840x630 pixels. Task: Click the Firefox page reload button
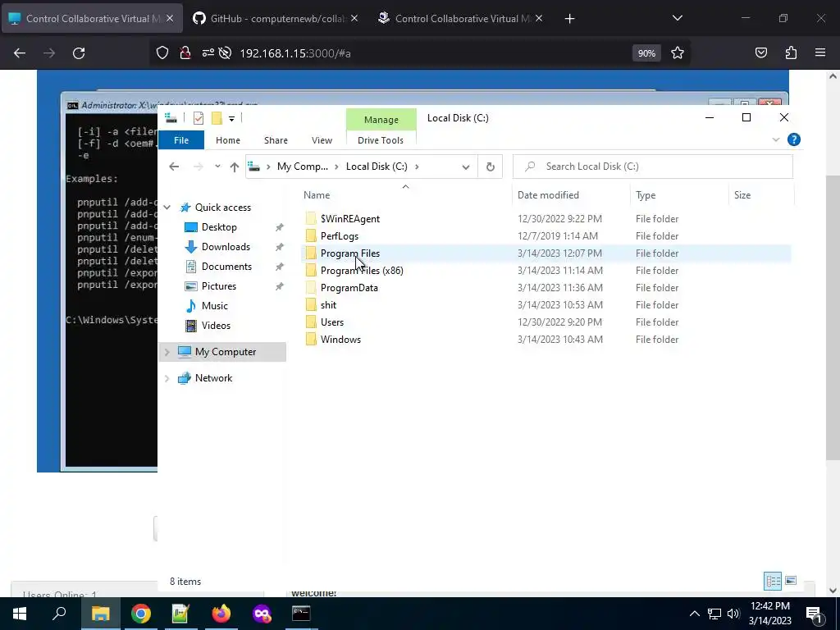pyautogui.click(x=79, y=53)
